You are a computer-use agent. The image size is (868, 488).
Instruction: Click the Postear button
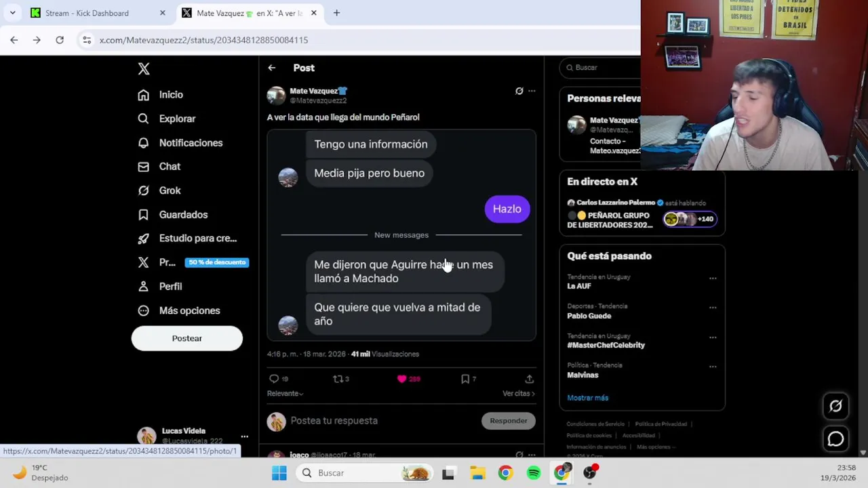click(x=186, y=338)
